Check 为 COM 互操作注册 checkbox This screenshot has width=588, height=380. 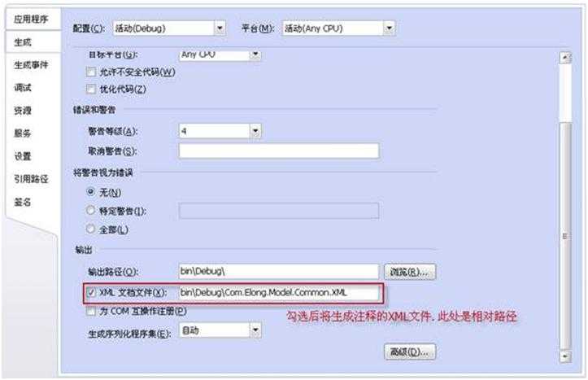click(91, 311)
